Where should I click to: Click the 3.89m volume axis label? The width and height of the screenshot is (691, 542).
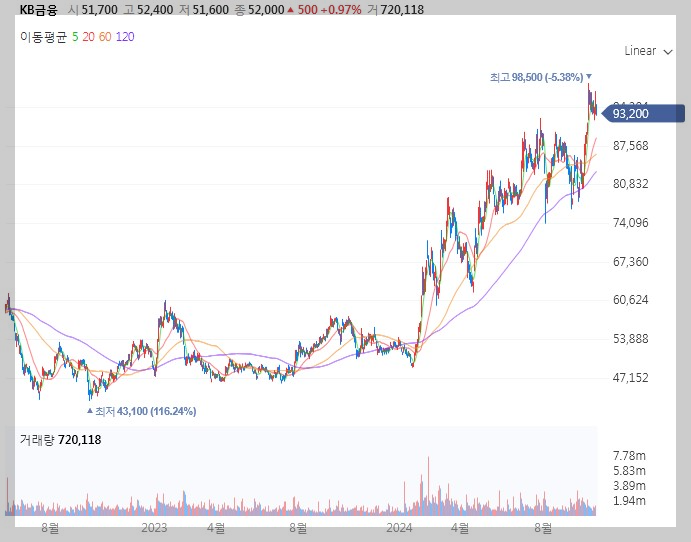(x=629, y=486)
